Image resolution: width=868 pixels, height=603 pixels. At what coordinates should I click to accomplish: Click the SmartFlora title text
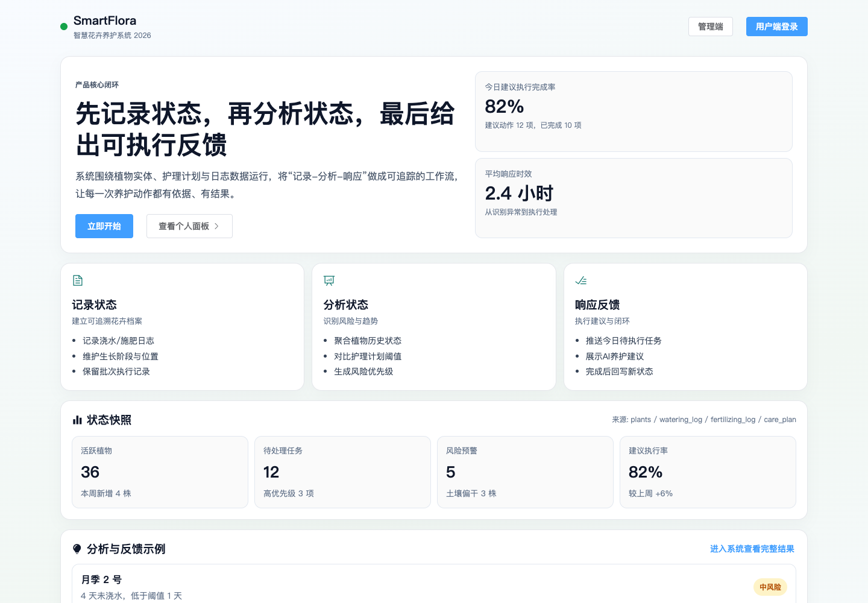(105, 21)
